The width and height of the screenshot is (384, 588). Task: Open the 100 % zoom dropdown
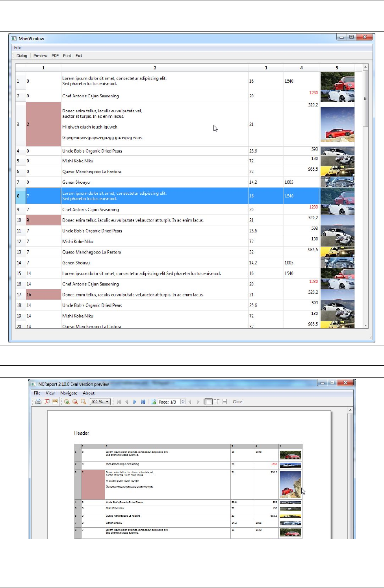pyautogui.click(x=100, y=402)
